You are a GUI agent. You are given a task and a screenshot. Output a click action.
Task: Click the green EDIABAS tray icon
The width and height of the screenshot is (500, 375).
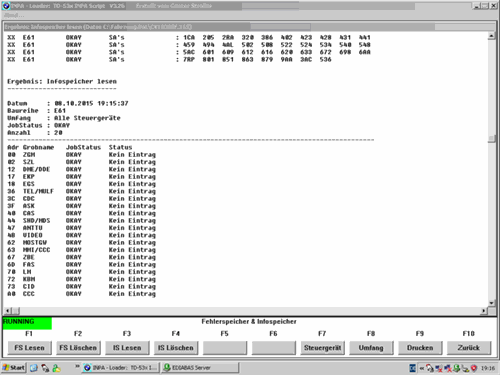point(456,368)
